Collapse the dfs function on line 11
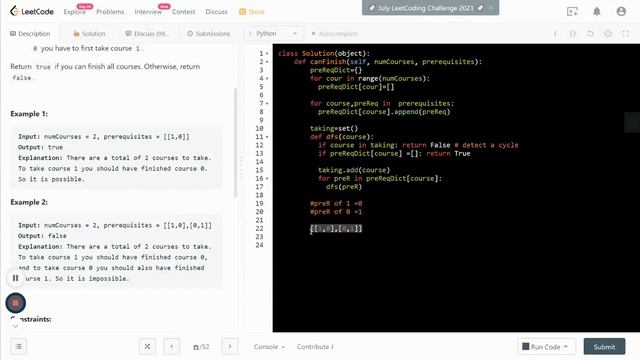640x360 pixels. (267, 137)
